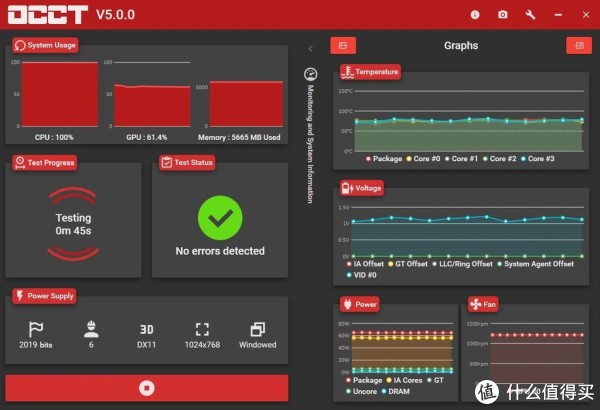Toggle Core #1 temperature legend entry

tap(461, 158)
